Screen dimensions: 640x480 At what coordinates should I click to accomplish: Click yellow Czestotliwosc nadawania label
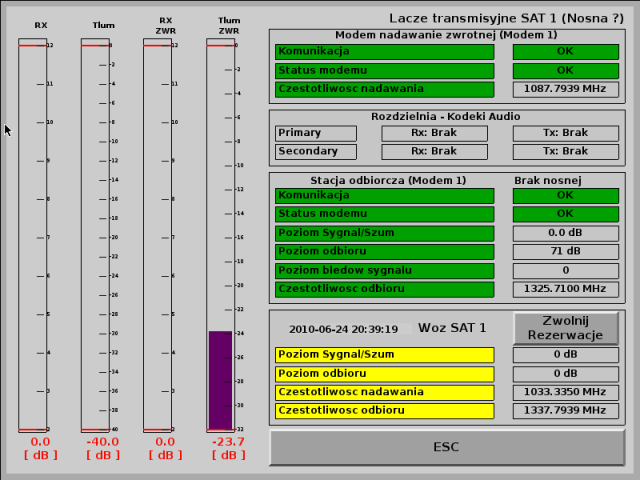(x=384, y=392)
